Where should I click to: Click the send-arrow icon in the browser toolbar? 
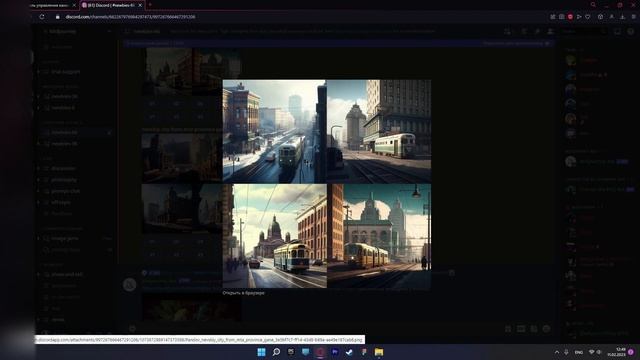click(579, 17)
